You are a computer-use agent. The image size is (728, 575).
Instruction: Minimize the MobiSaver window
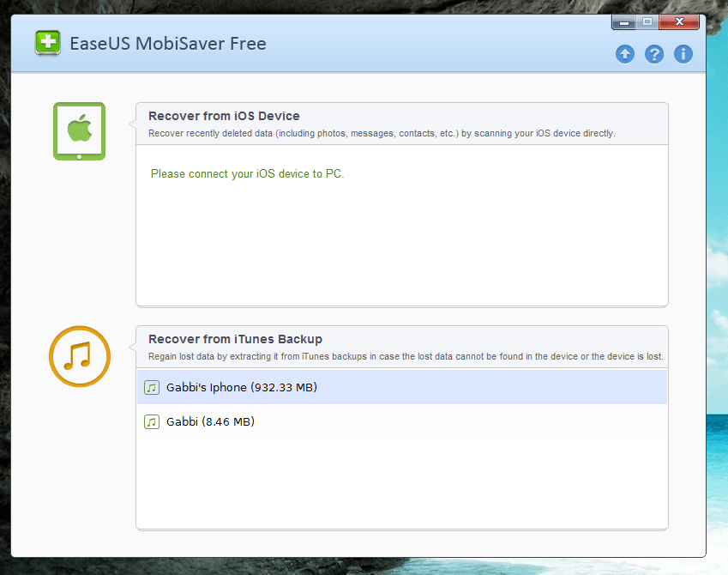click(624, 21)
